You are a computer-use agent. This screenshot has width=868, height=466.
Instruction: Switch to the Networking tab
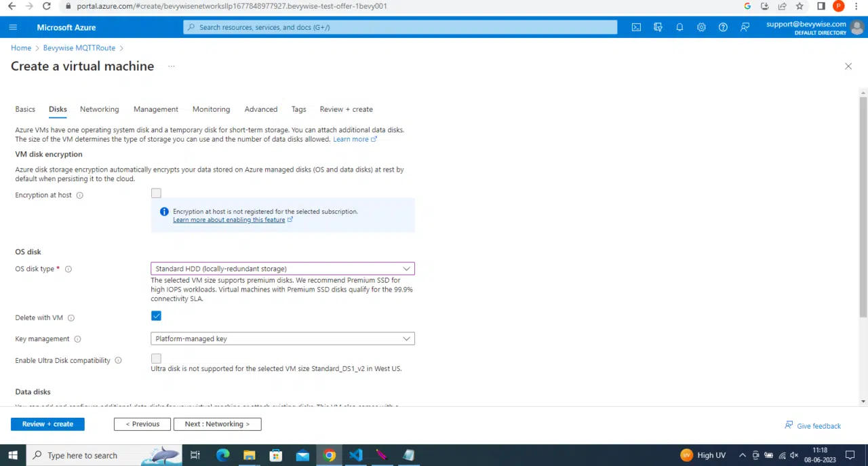click(x=99, y=109)
